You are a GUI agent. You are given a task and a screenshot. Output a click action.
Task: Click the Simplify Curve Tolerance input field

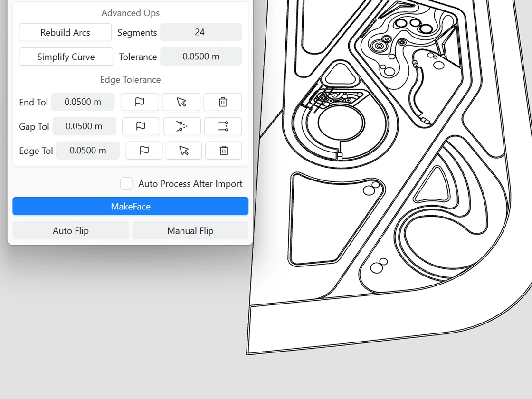pos(200,57)
